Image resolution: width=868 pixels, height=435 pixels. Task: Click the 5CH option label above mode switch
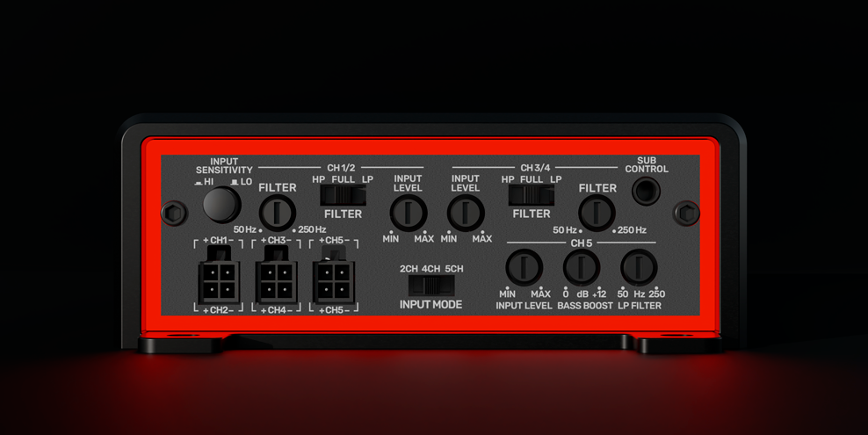pyautogui.click(x=454, y=268)
